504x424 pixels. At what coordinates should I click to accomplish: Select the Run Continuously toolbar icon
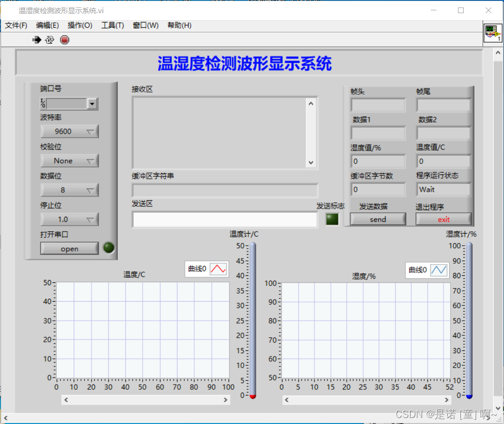point(50,40)
